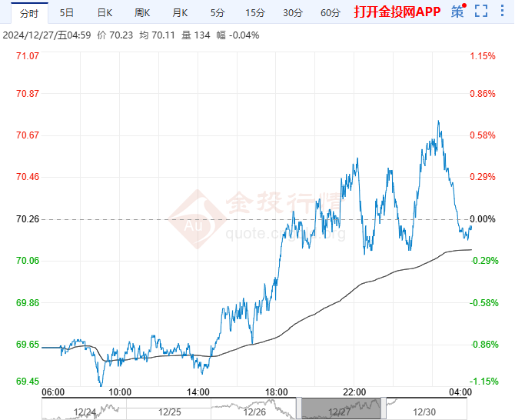This screenshot has width=515, height=420.
Task: Click the fullscreen expand icon
Action: click(481, 12)
